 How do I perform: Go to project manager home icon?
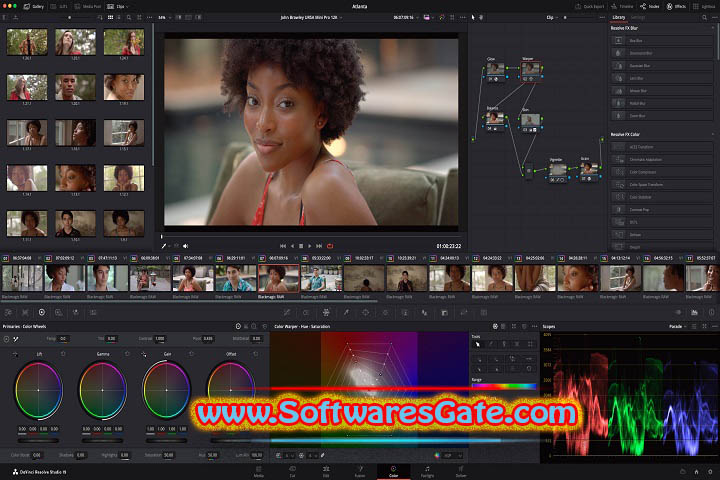[696, 472]
